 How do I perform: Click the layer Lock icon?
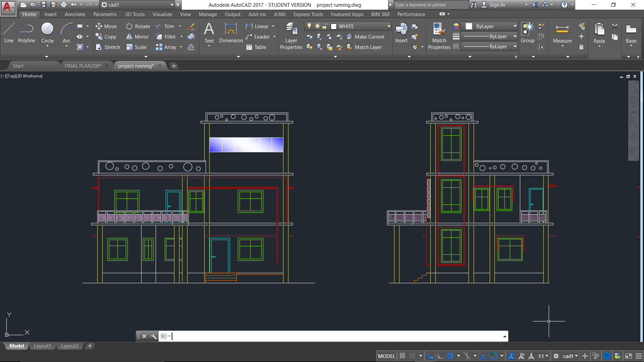pos(339,37)
